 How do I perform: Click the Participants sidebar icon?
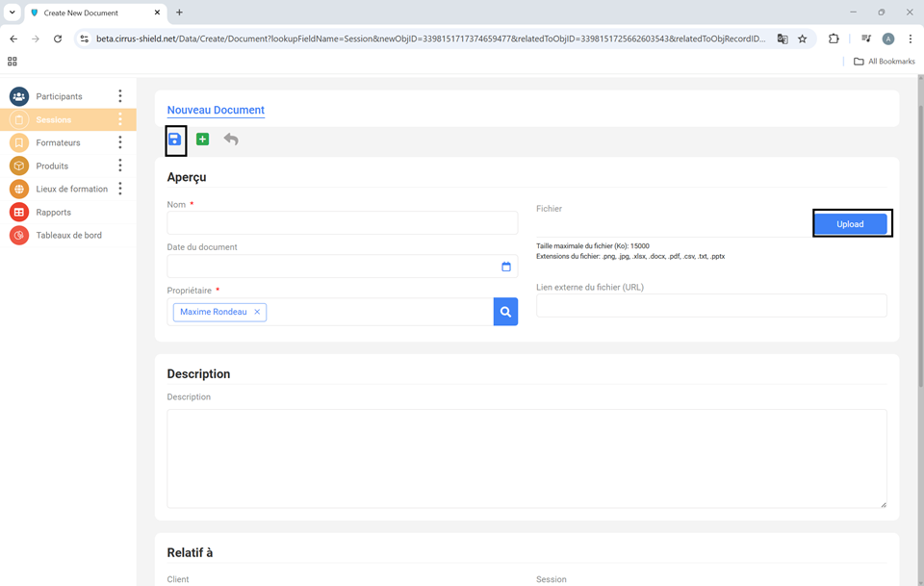click(x=19, y=96)
